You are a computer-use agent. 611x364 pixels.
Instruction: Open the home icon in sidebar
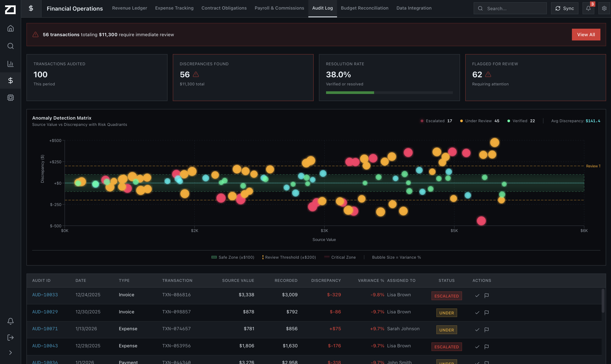(10, 28)
